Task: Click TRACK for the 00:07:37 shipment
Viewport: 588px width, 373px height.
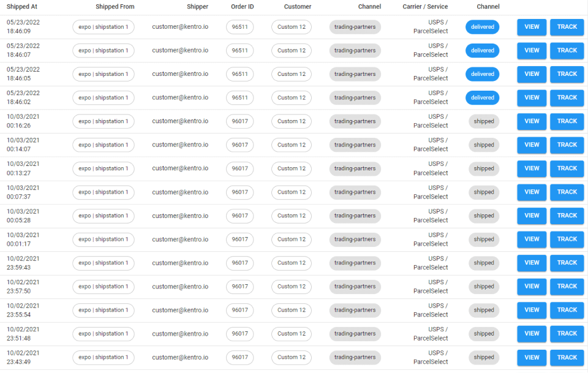Action: [567, 192]
